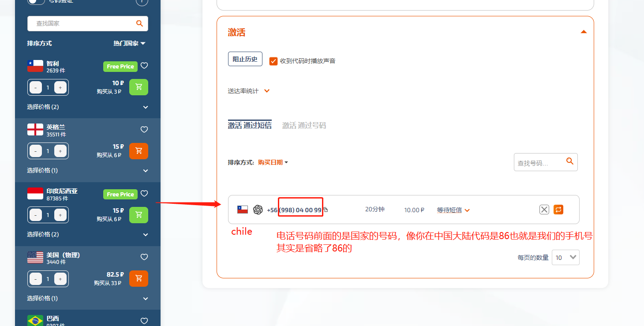Expand USA 选择价格 (1) options
Screen dimensions: 644x326
tap(146, 299)
